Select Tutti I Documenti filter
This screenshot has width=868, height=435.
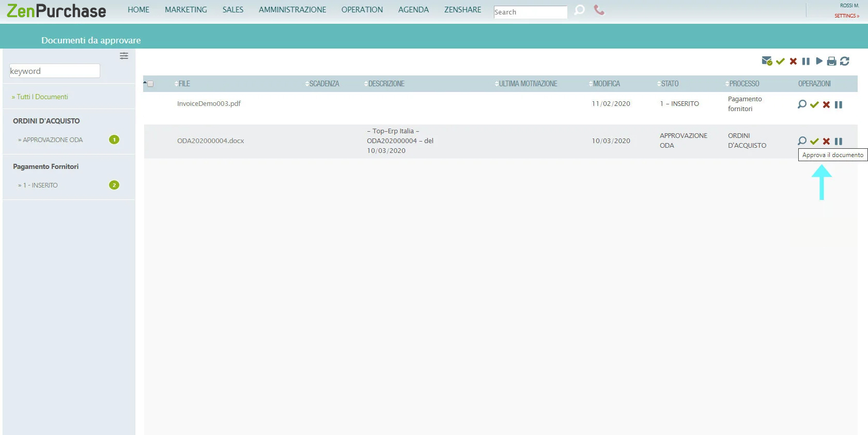coord(40,97)
